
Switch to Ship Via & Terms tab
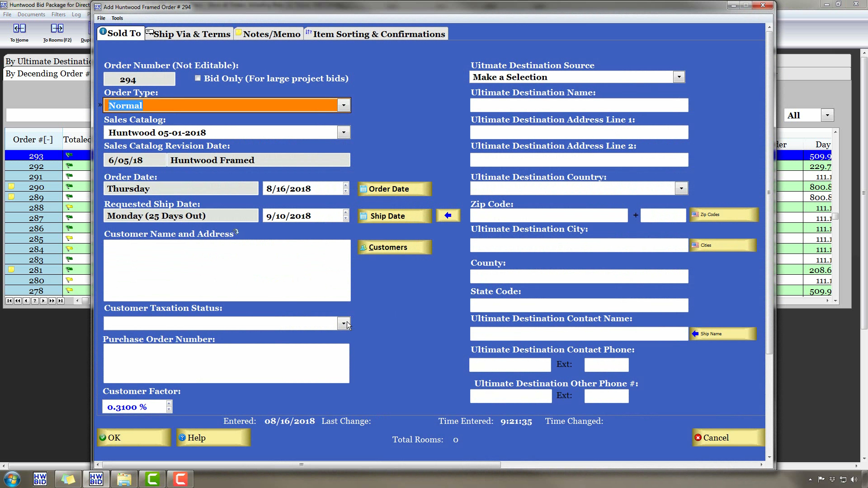[189, 34]
